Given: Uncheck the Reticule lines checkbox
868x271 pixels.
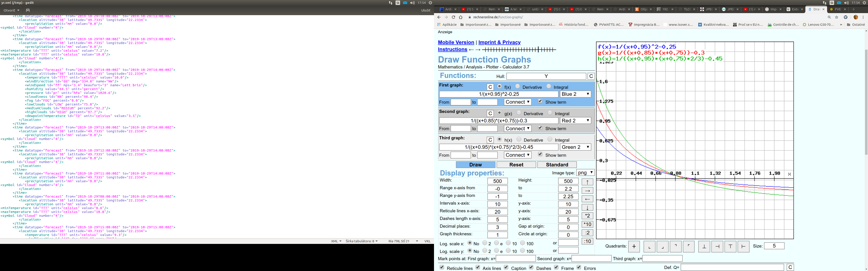Looking at the screenshot, I should (442, 267).
